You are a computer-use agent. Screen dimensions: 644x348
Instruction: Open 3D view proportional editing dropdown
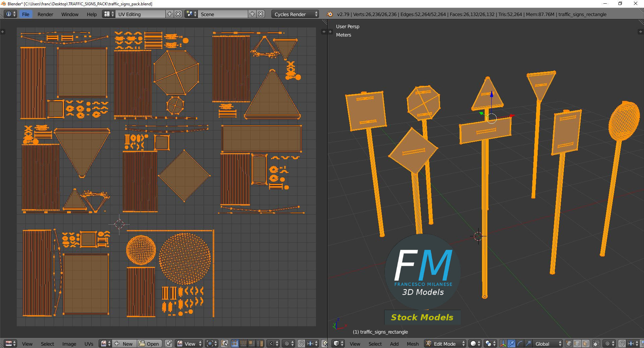tap(609, 344)
